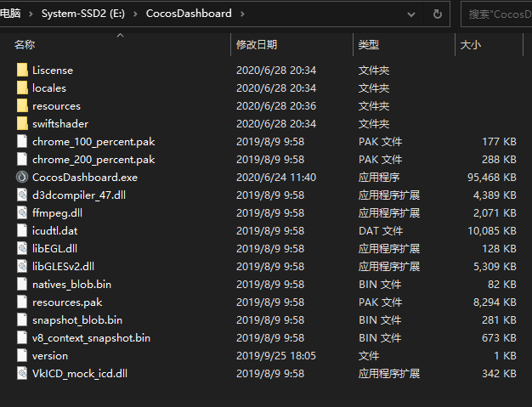Go to System-SSD2 (E:) in breadcrumb
Image resolution: width=532 pixels, height=407 pixels.
click(83, 14)
